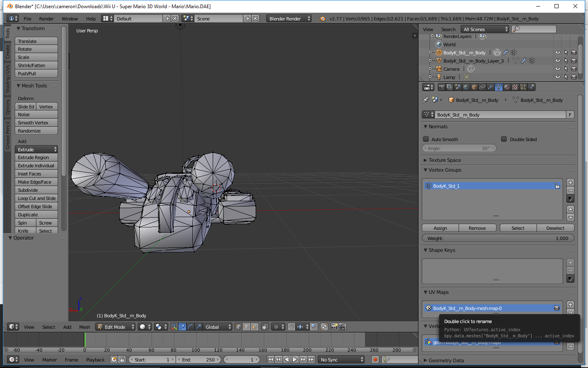
Task: Collapse the Vertex Groups panel
Action: coord(444,170)
